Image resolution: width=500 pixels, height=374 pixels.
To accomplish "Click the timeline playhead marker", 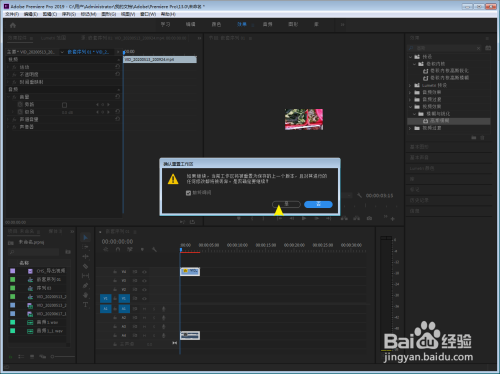I will (181, 249).
